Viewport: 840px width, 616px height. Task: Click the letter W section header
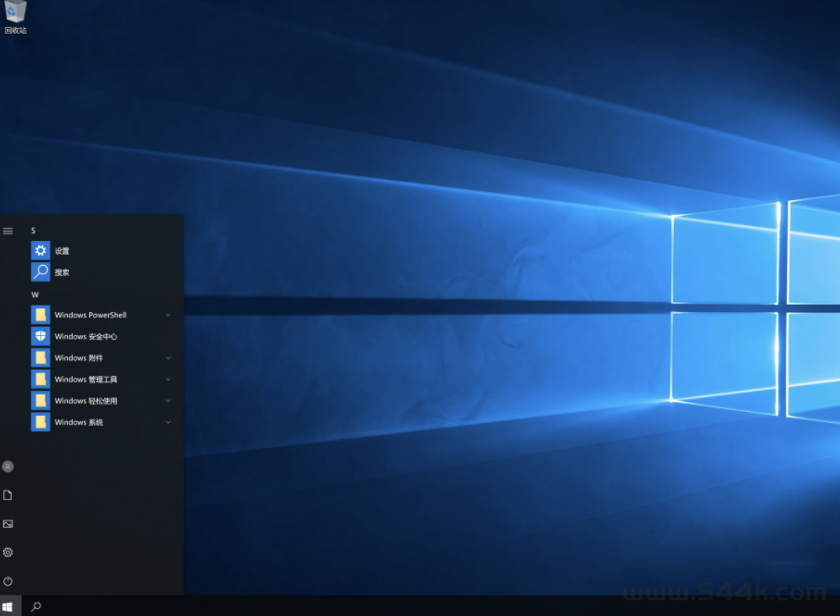(34, 295)
